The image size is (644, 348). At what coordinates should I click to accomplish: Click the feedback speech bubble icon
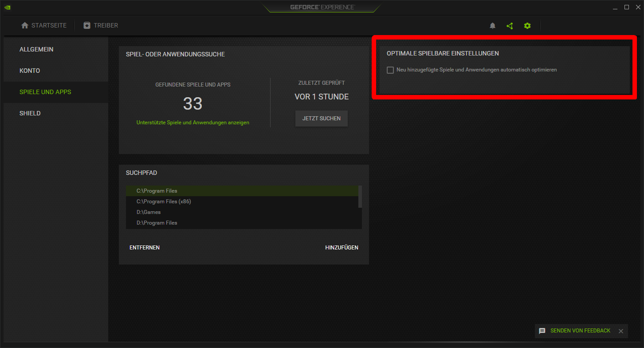542,331
